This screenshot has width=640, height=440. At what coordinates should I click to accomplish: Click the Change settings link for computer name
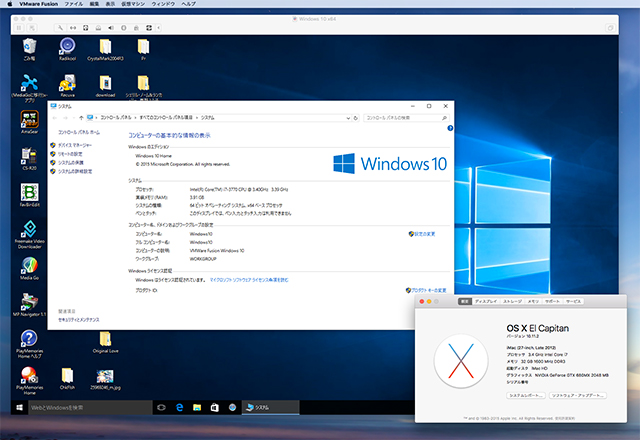click(x=423, y=233)
